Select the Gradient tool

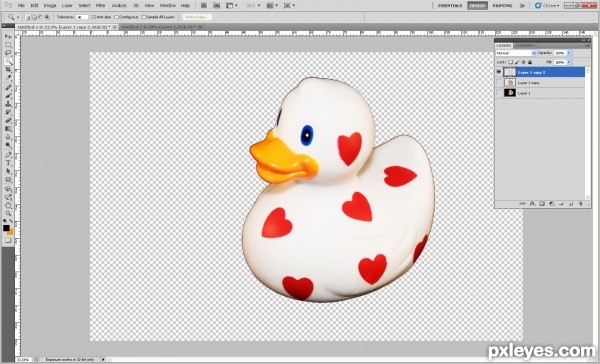click(8, 129)
